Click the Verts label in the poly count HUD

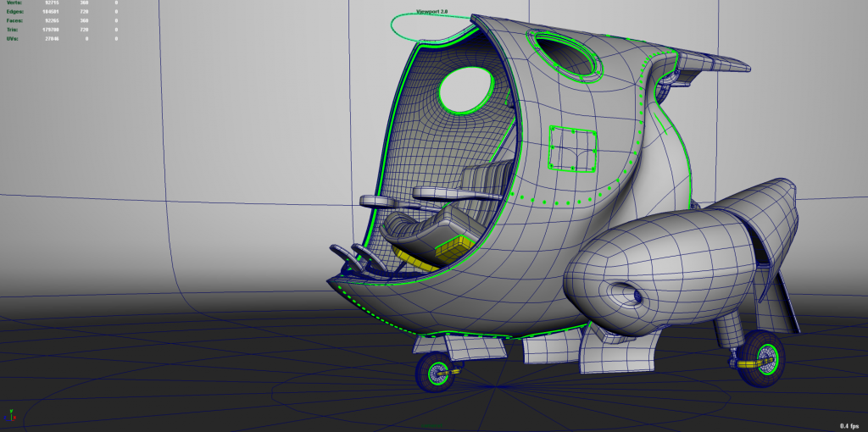(x=14, y=3)
